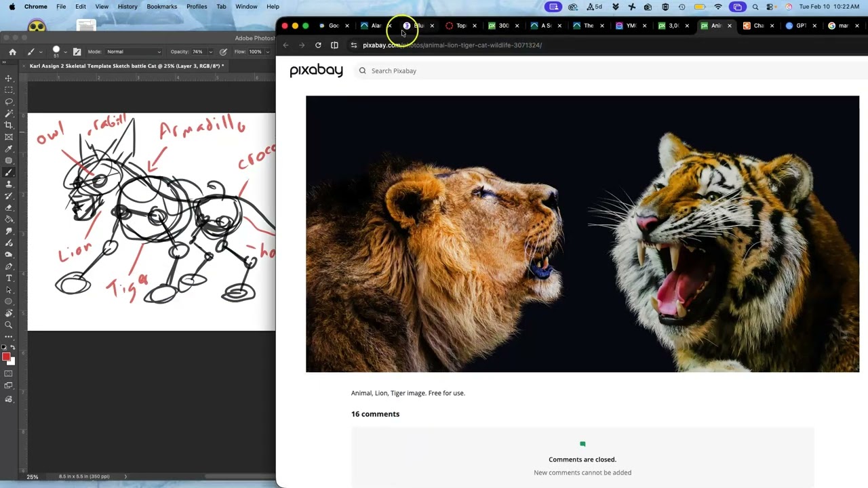Image resolution: width=868 pixels, height=488 pixels.
Task: Open the Brush Preset picker arrow
Action: click(x=65, y=52)
